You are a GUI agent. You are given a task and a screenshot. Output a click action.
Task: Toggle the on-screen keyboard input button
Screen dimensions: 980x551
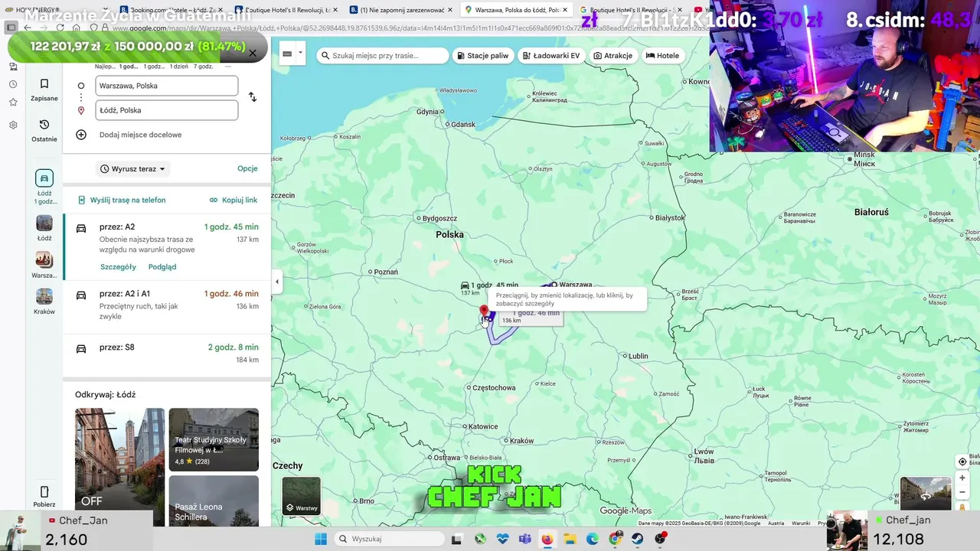(287, 54)
